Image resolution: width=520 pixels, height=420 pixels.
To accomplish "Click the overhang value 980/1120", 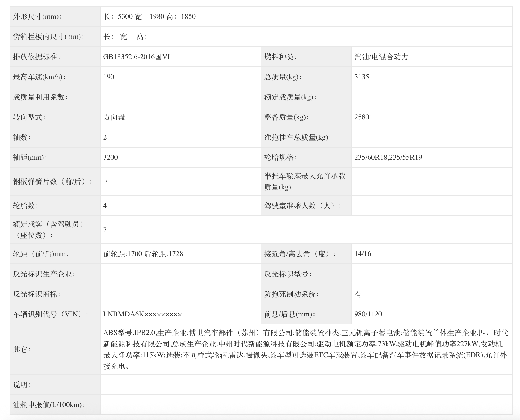I will click(x=368, y=314).
